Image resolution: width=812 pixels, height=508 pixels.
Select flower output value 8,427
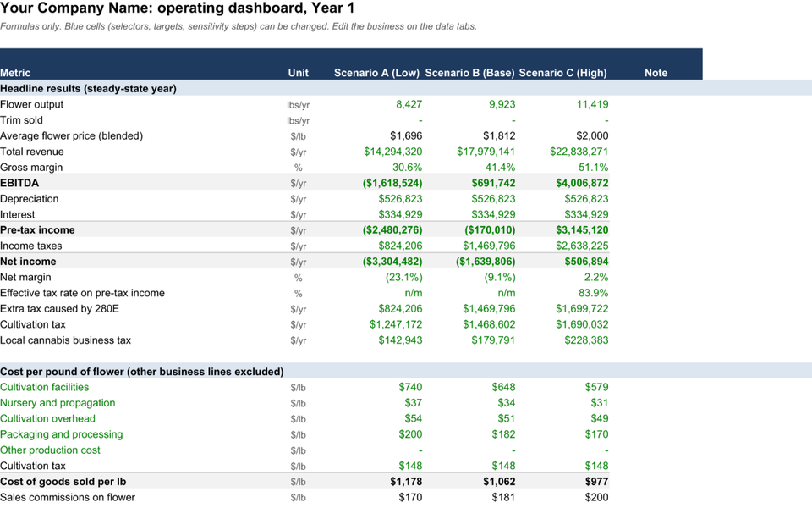(409, 105)
